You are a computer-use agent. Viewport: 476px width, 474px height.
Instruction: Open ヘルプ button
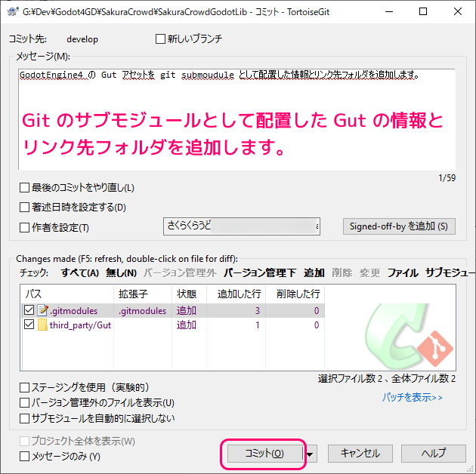point(434,454)
